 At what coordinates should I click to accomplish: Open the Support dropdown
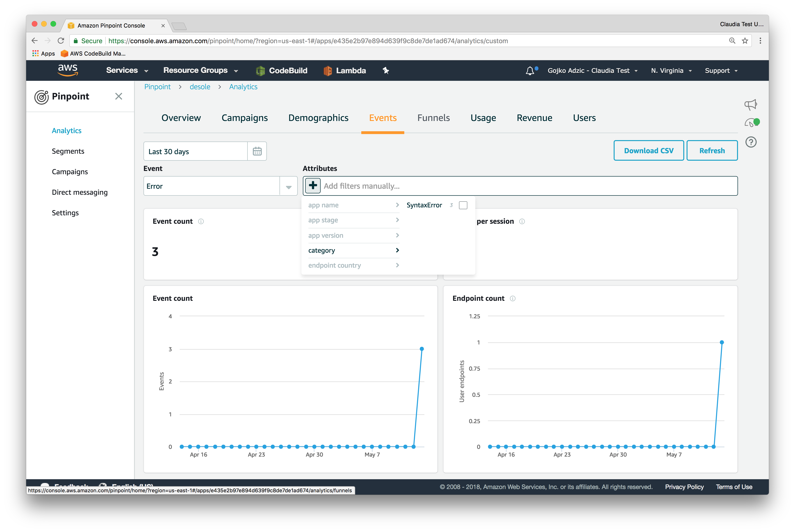(x=721, y=71)
